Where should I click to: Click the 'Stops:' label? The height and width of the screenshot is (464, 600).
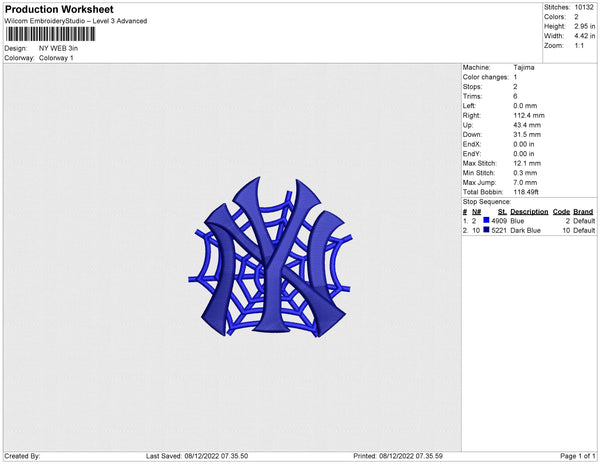point(472,87)
